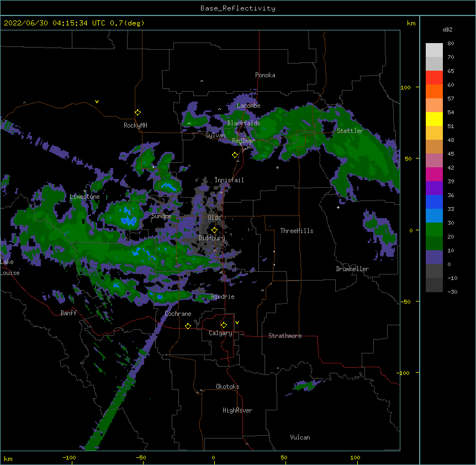Click the Olds city label
Image resolution: width=476 pixels, height=465 pixels.
[214, 218]
